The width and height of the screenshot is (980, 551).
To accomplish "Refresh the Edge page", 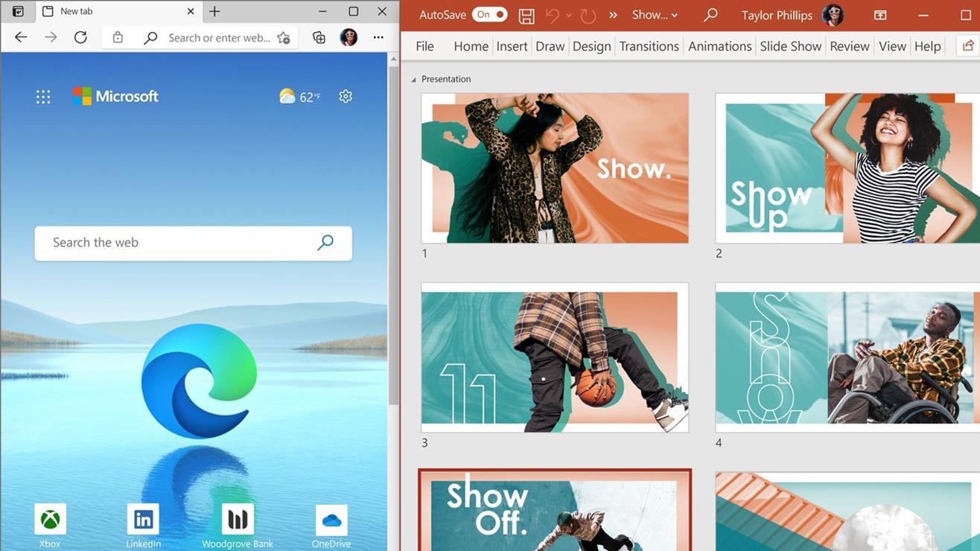I will coord(80,37).
